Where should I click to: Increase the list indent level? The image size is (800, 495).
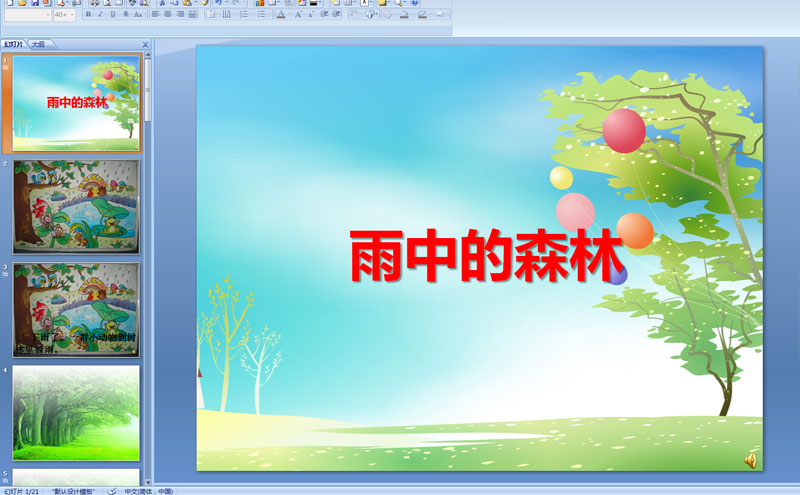coord(336,14)
